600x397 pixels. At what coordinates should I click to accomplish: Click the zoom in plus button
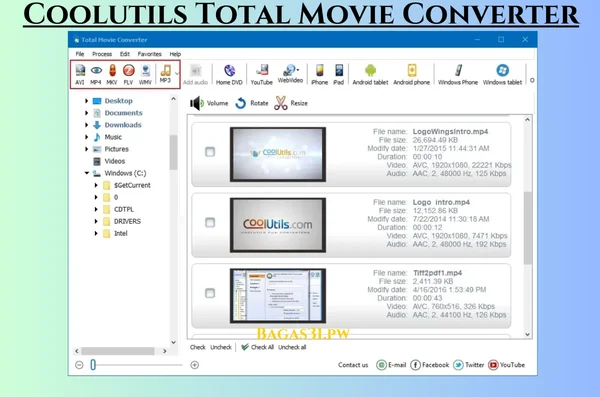[194, 365]
